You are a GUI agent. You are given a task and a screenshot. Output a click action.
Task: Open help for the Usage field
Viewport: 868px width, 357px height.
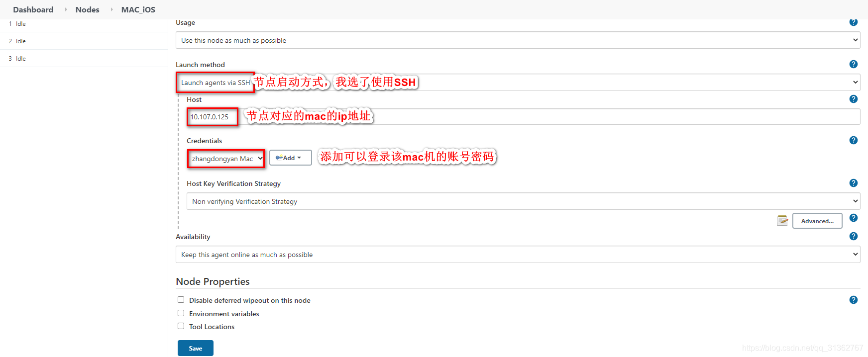853,22
